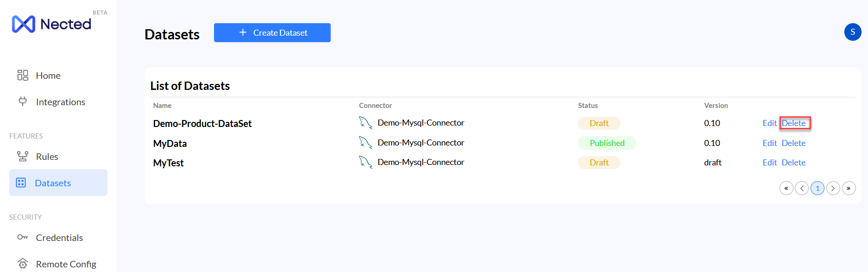Open the user avatar S icon
The width and height of the screenshot is (868, 272).
pyautogui.click(x=852, y=32)
